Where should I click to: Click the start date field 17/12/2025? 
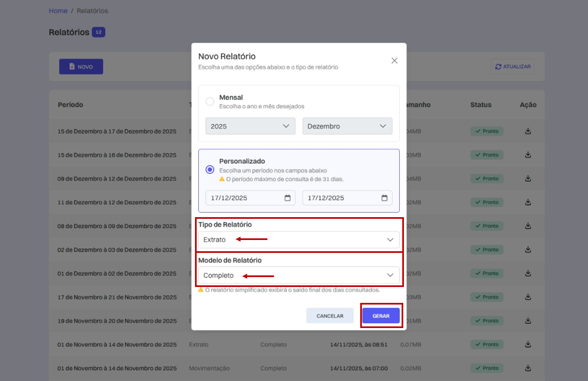pyautogui.click(x=250, y=198)
